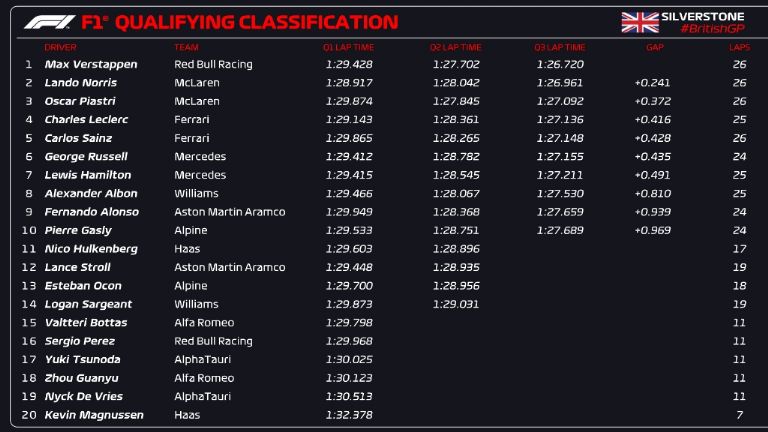Select Lando Norris in second place
Image resolution: width=768 pixels, height=432 pixels.
point(81,83)
